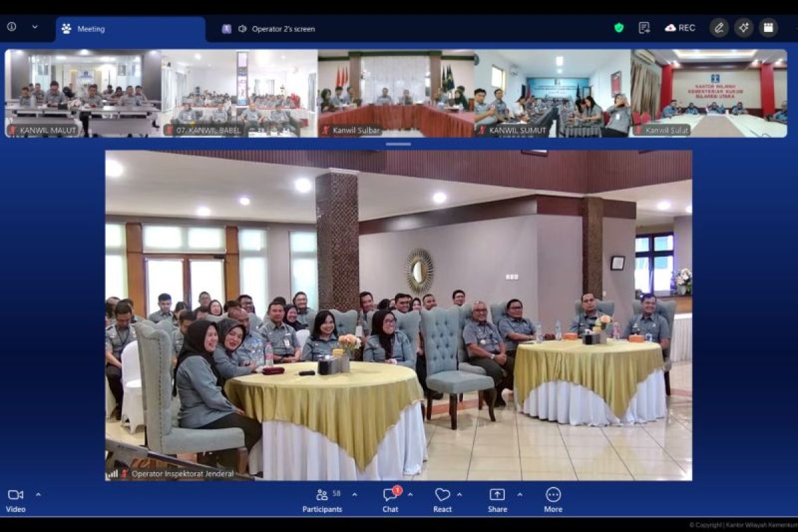Expand the arrow next to Share
The image size is (798, 532).
tap(520, 494)
